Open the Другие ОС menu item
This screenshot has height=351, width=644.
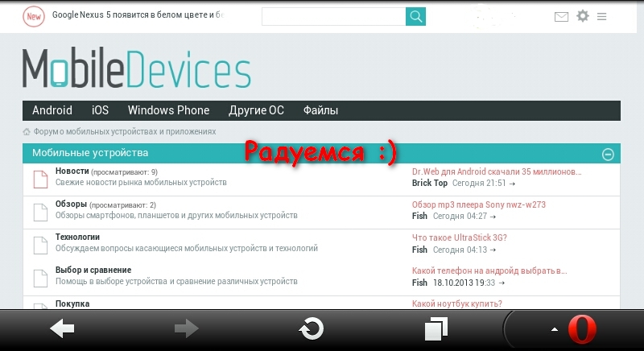point(256,110)
